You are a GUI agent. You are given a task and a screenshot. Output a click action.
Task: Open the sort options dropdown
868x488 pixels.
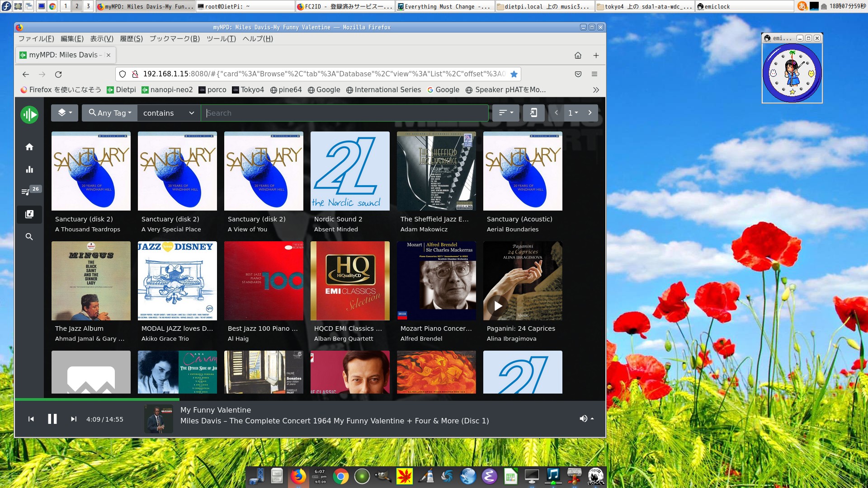506,113
